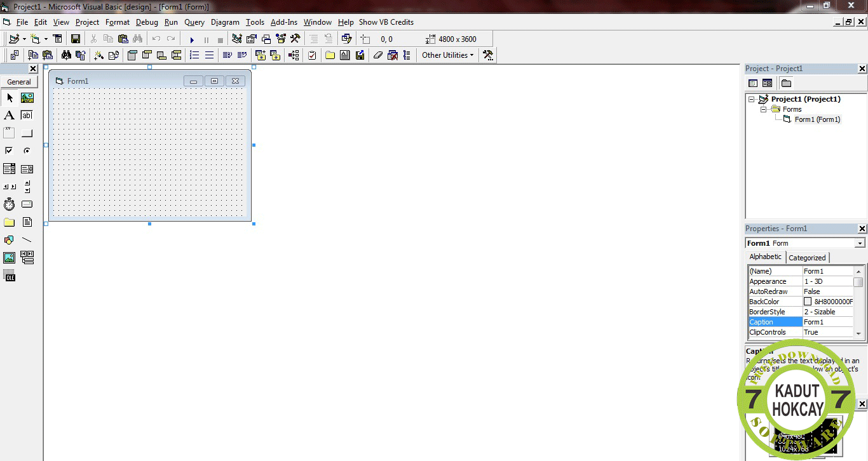Open the Add Project dropdown arrow
Screen dimensions: 868x461
click(24, 39)
